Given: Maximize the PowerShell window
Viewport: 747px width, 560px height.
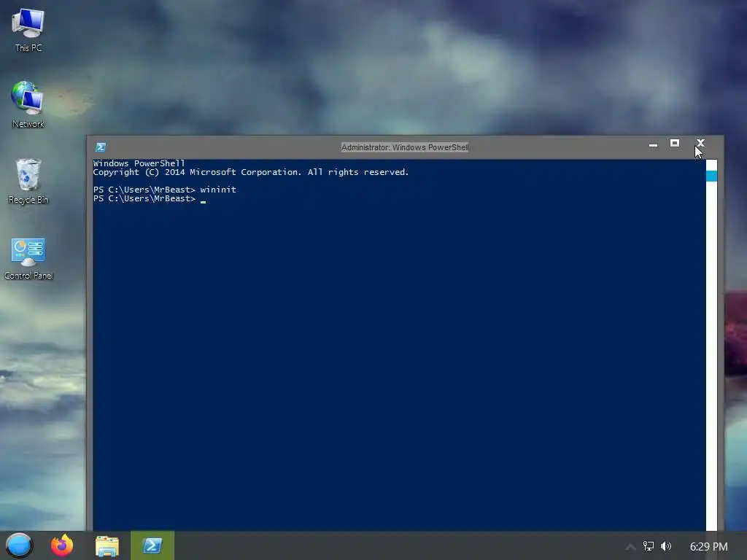Looking at the screenshot, I should [675, 143].
